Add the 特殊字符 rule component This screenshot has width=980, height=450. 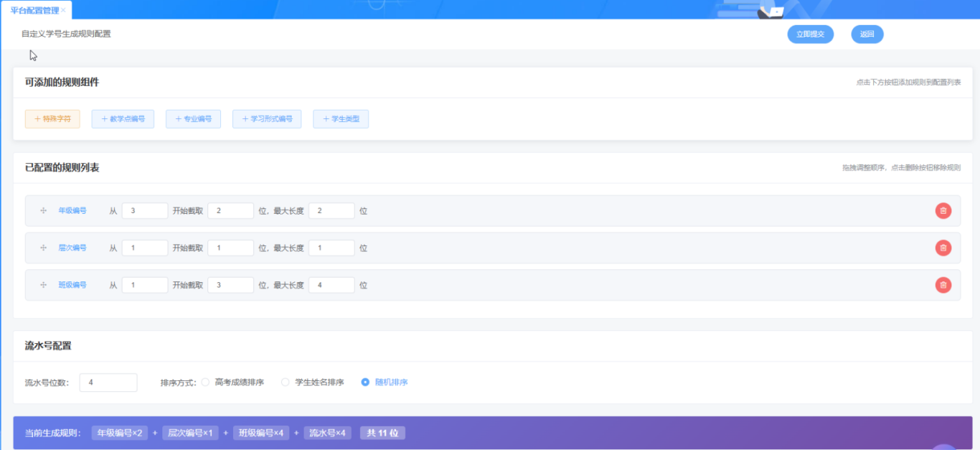pos(52,119)
